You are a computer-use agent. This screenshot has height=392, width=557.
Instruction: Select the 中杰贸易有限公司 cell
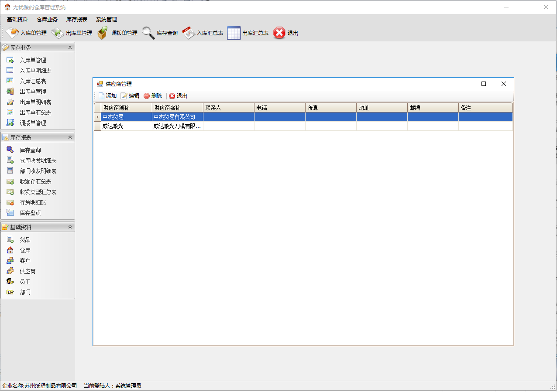click(178, 117)
